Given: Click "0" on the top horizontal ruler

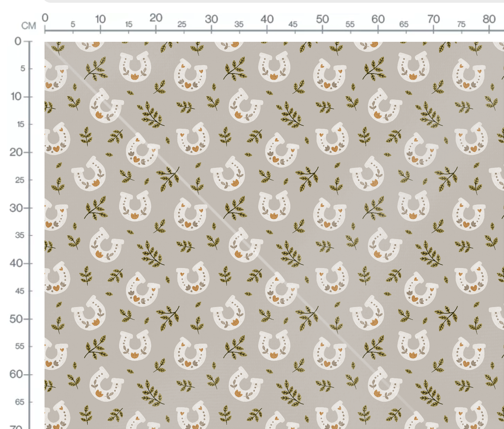Looking at the screenshot, I should (45, 18).
